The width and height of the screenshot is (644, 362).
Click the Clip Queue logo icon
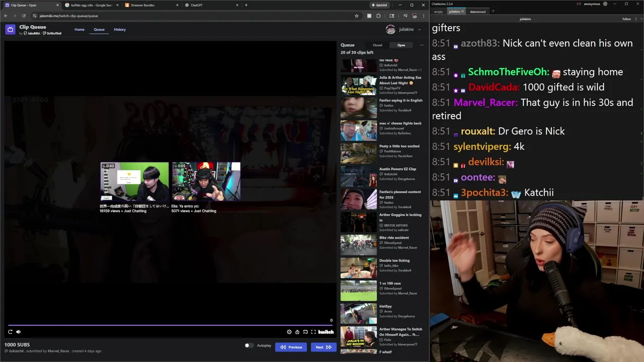point(10,29)
